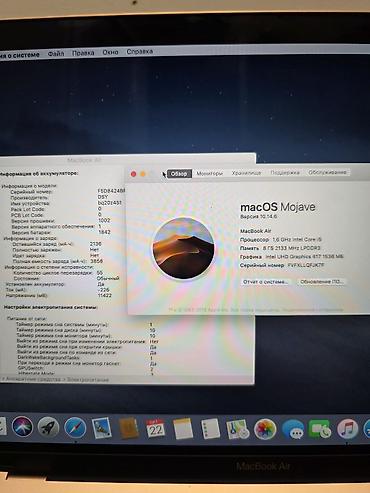
Task: Open the system information app menu
Action: 20,55
